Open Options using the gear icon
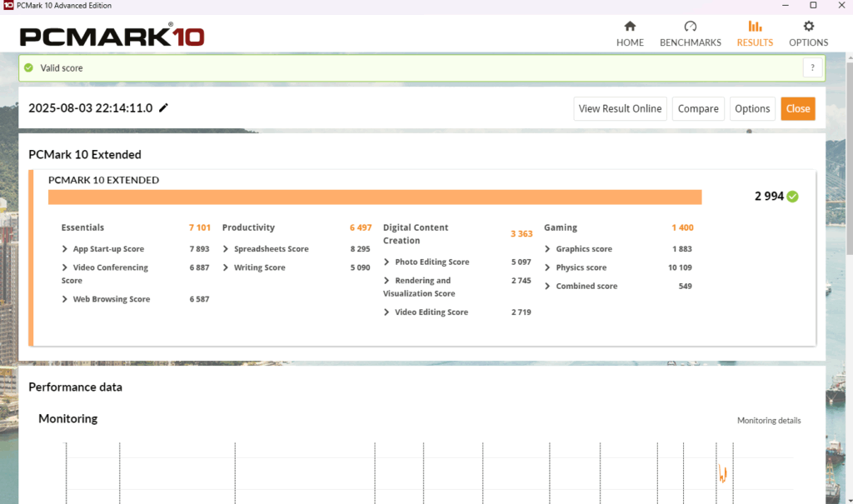This screenshot has height=504, width=853. pos(808,27)
